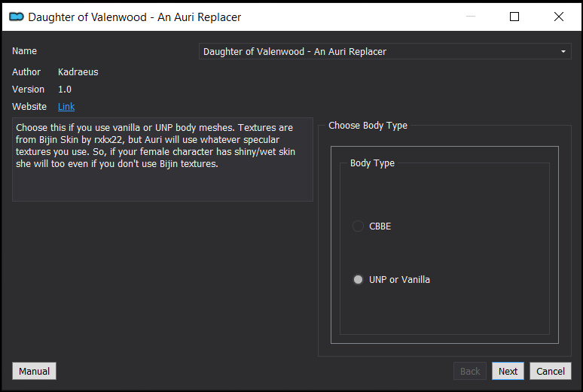Click the Mod Organizer icon in title bar
The width and height of the screenshot is (583, 392).
pyautogui.click(x=17, y=17)
